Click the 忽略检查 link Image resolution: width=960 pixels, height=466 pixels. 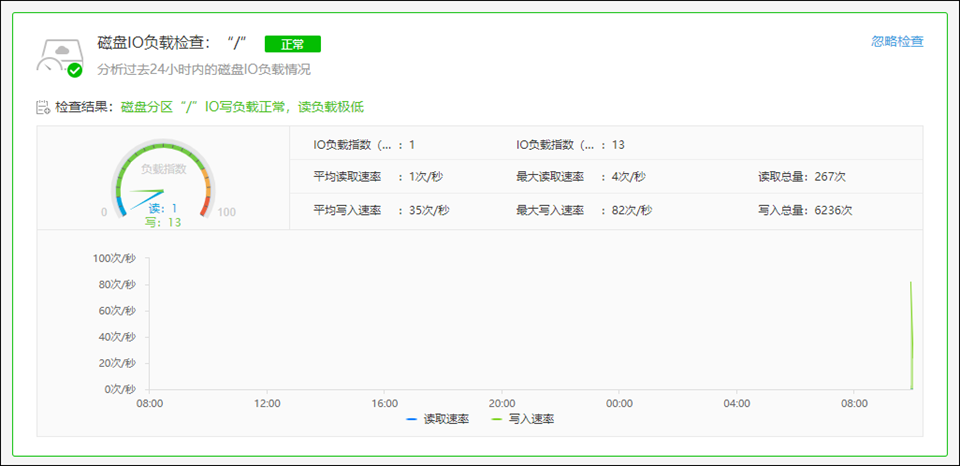click(897, 42)
